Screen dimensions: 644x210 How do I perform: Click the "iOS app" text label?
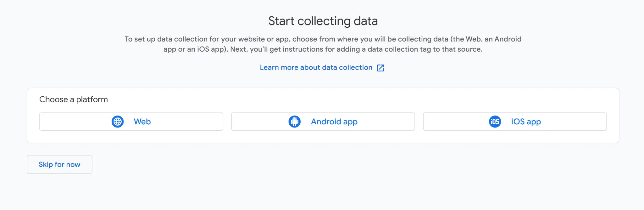point(526,122)
